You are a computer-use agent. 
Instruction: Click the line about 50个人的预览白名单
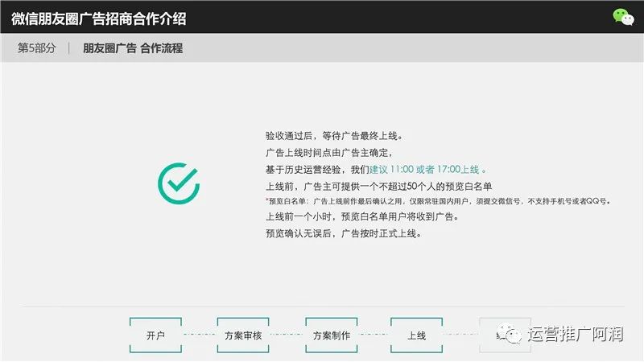pos(378,187)
